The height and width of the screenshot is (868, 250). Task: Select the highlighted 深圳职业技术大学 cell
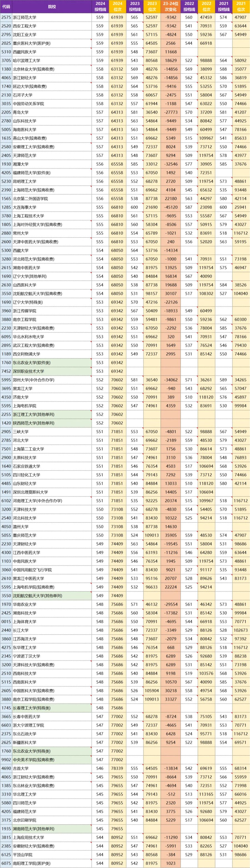[52, 371]
